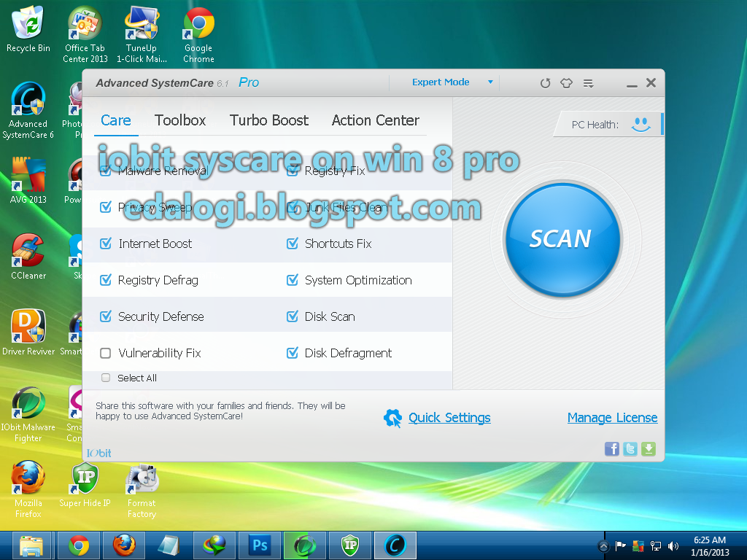This screenshot has width=747, height=560.
Task: Open Firefox from the taskbar
Action: 124,545
